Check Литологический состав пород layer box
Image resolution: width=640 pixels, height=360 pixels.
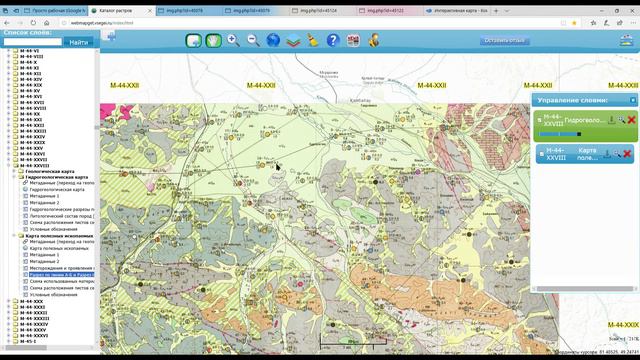(25, 216)
